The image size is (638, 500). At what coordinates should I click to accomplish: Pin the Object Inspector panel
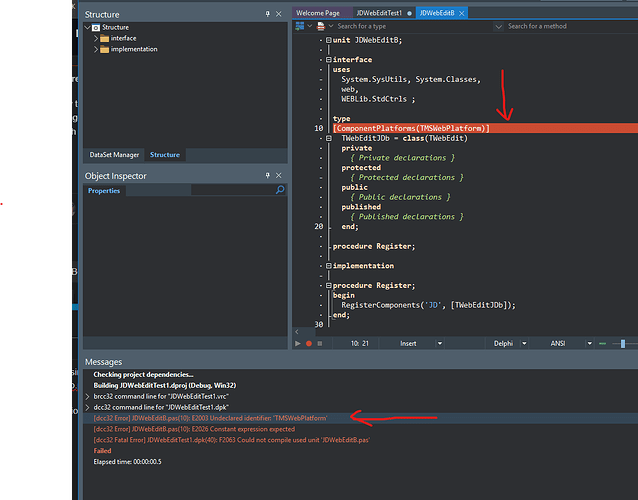pos(267,176)
